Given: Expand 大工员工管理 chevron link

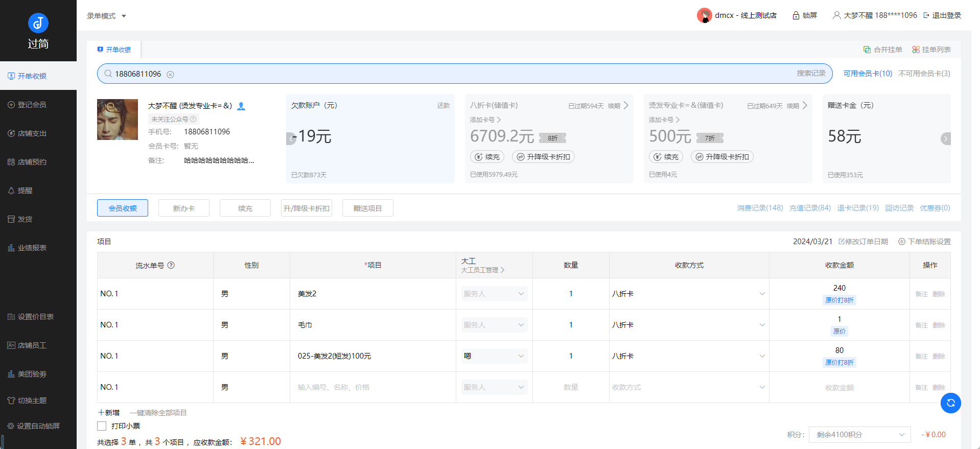Looking at the screenshot, I should (x=483, y=270).
